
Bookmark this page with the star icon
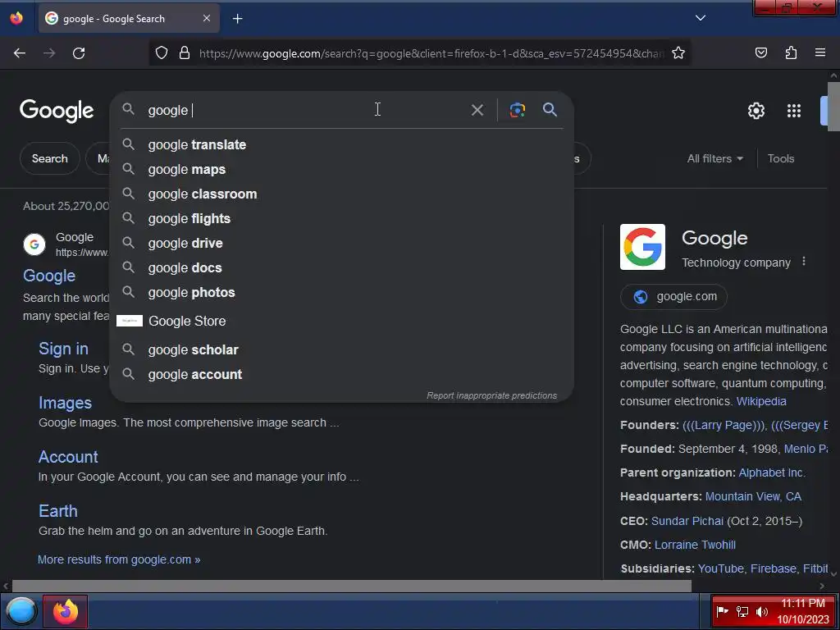click(678, 52)
